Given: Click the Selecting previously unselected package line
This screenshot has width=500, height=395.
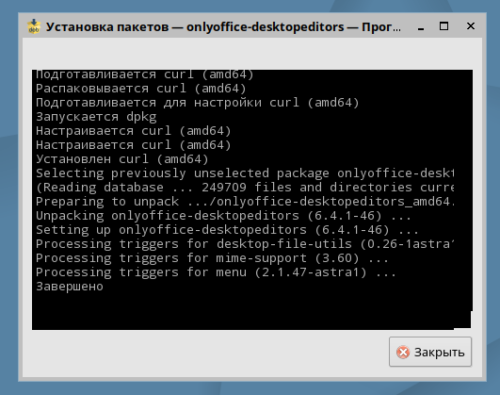Looking at the screenshot, I should (x=245, y=173).
